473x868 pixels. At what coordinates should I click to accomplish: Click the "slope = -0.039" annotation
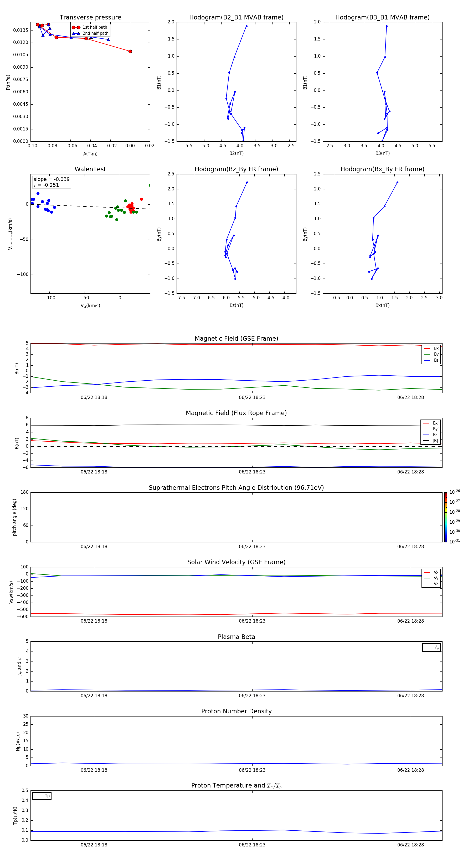point(52,179)
